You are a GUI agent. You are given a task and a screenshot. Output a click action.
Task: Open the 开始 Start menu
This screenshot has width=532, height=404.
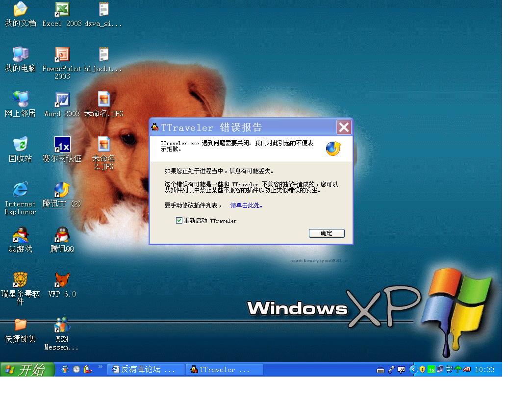[27, 369]
